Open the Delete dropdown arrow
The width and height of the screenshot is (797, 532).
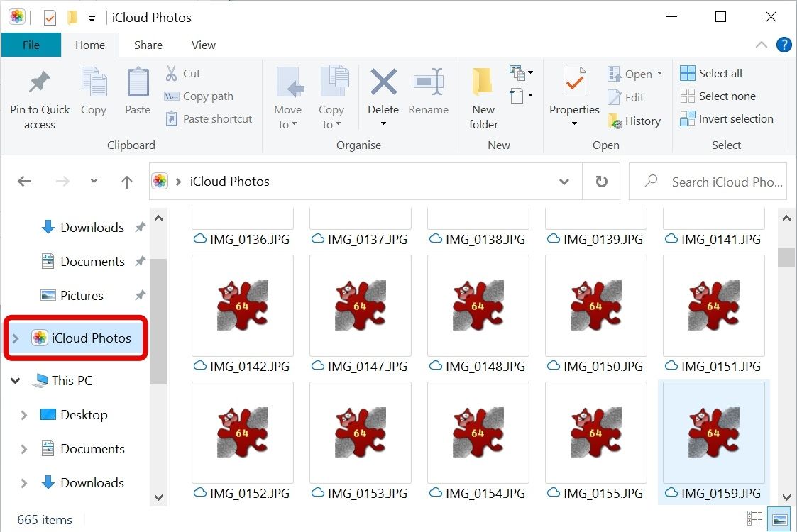(384, 123)
